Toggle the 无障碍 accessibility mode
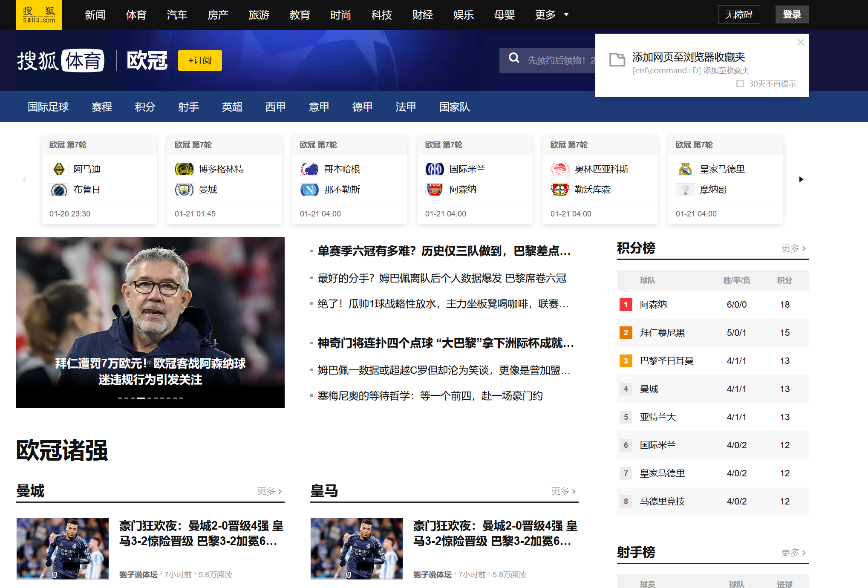 tap(738, 15)
